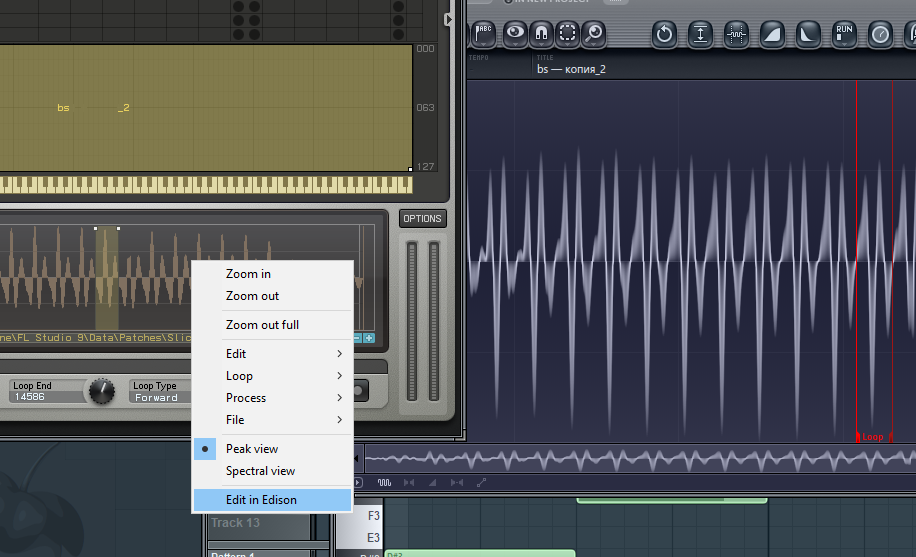Image resolution: width=916 pixels, height=557 pixels.
Task: Choose Zoom in from context menu
Action: pos(273,274)
